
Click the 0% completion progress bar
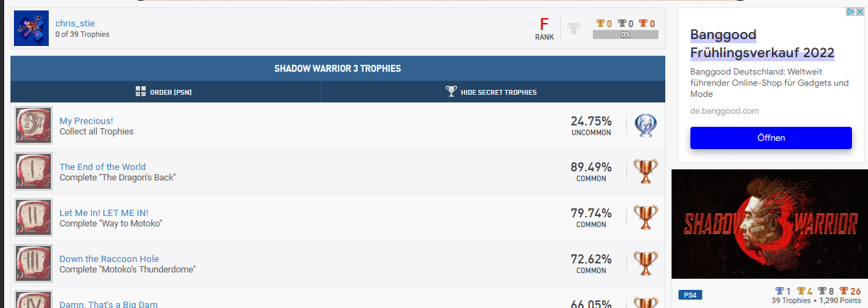pos(626,34)
